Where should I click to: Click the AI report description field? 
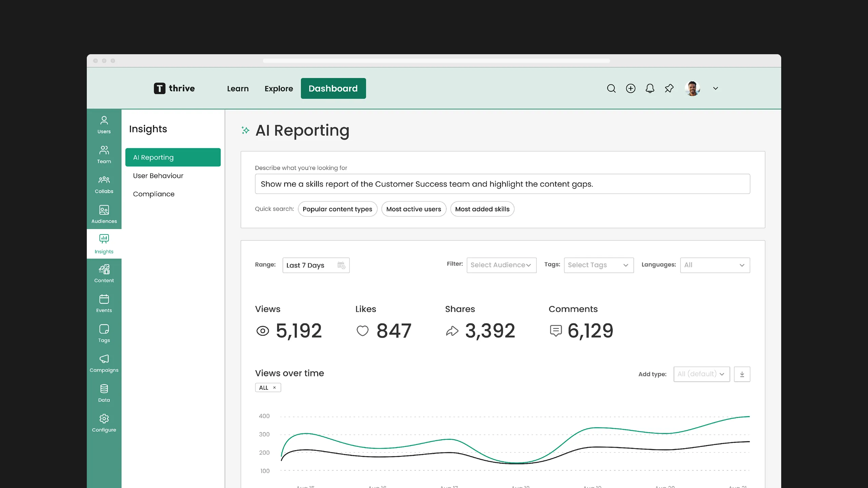502,184
